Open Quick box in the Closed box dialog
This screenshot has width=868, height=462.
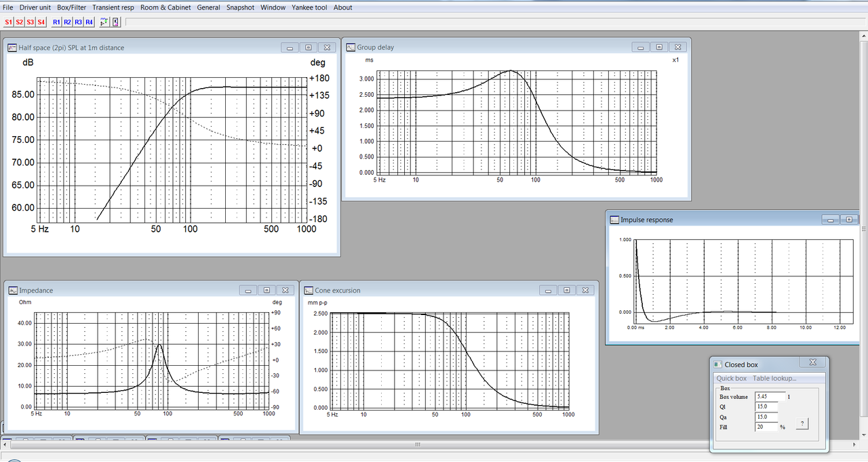point(732,379)
